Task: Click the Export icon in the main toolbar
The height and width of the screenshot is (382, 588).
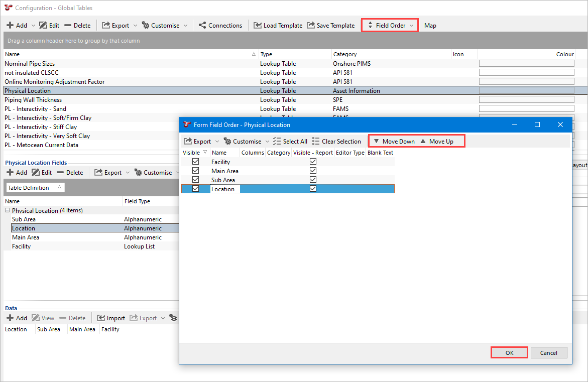Action: (106, 25)
